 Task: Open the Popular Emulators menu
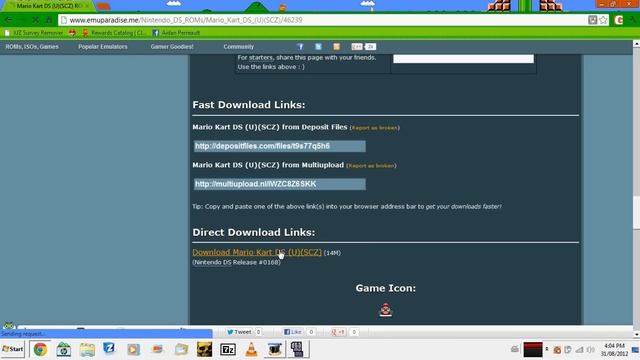point(103,47)
